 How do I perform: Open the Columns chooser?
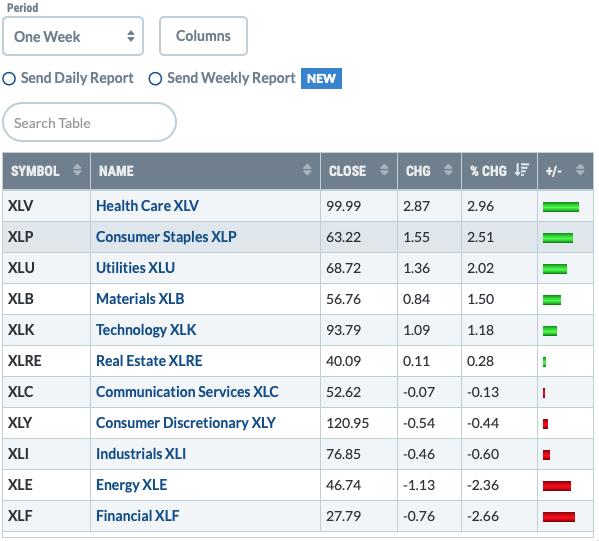pyautogui.click(x=203, y=36)
